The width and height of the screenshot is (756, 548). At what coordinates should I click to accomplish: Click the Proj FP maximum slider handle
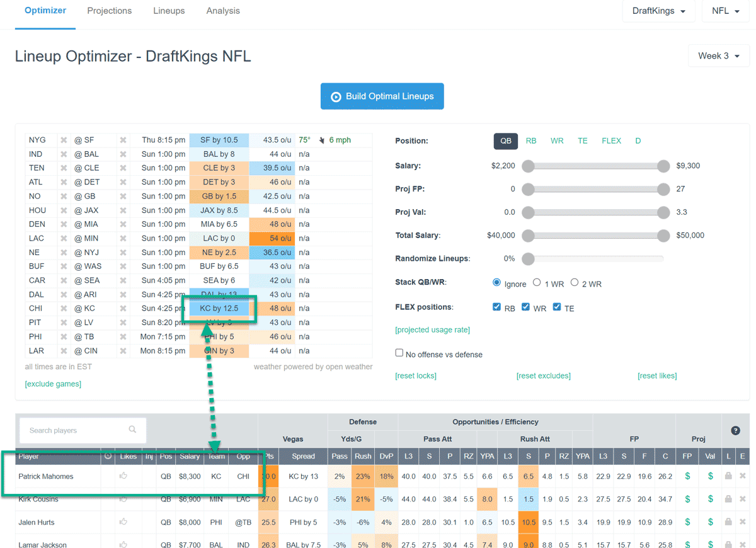click(x=663, y=189)
